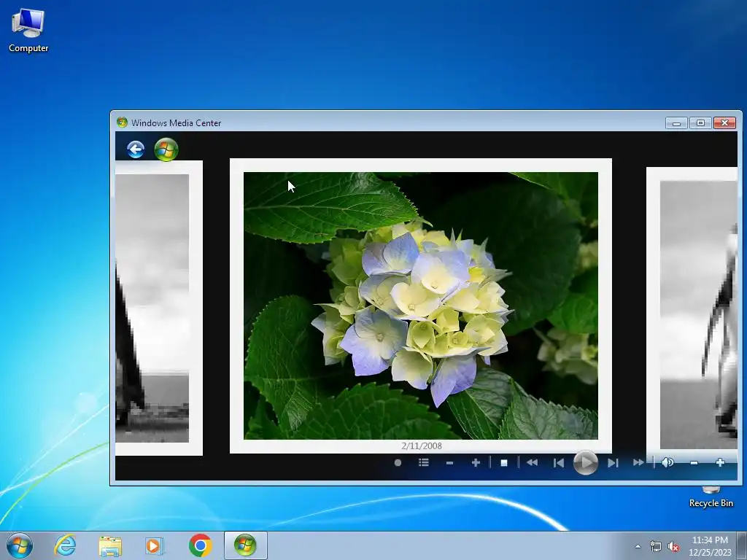
Task: Close the Windows Media Center window
Action: click(x=724, y=122)
